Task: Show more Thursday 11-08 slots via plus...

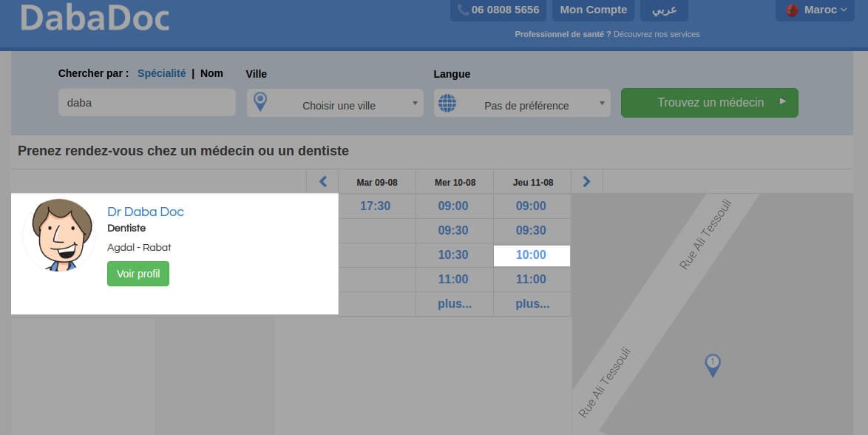Action: tap(532, 303)
